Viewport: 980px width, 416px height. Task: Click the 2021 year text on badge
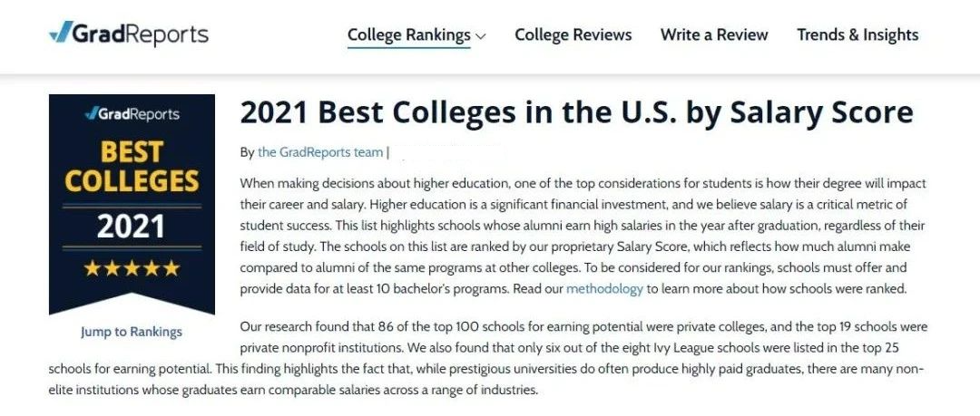point(132,226)
